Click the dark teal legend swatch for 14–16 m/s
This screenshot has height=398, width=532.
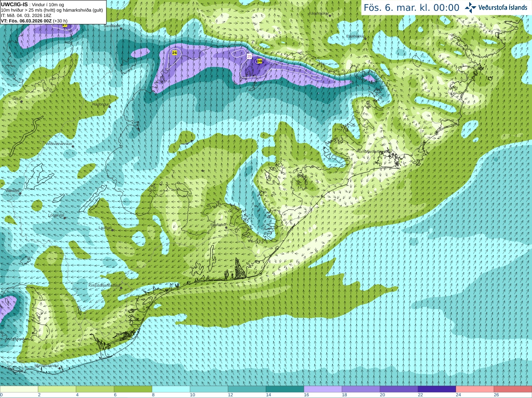pos(285,389)
